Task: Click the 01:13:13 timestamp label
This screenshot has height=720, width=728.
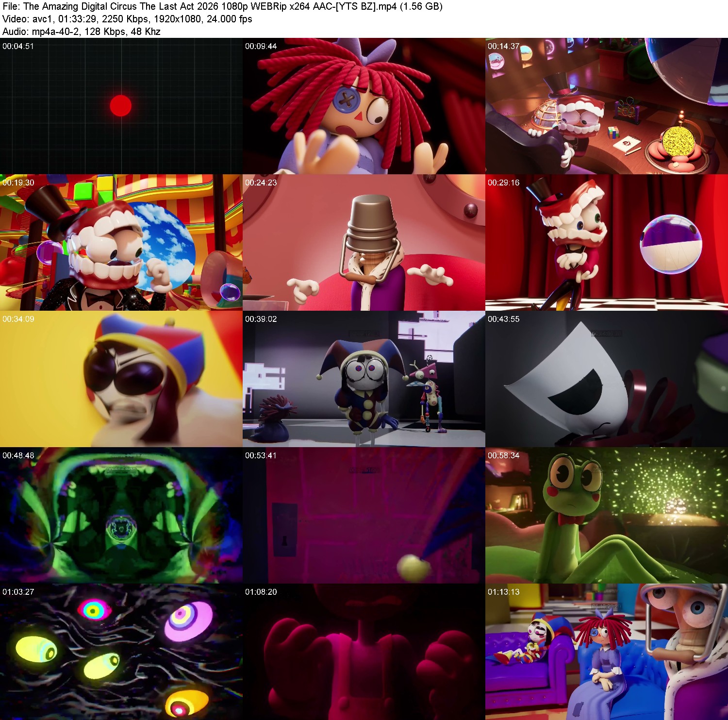Action: coord(503,592)
